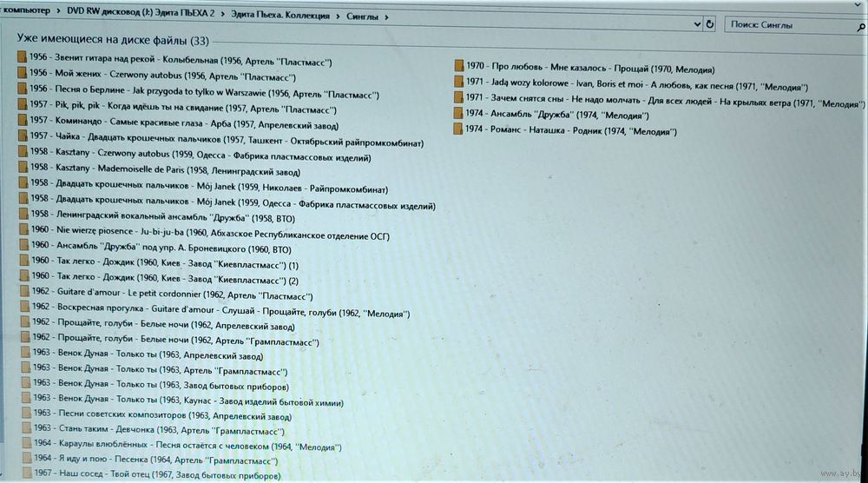Image resolution: width=868 pixels, height=483 pixels.
Task: Select "1960 - Так легко - Дождик" (1) folder name
Action: pos(165,262)
